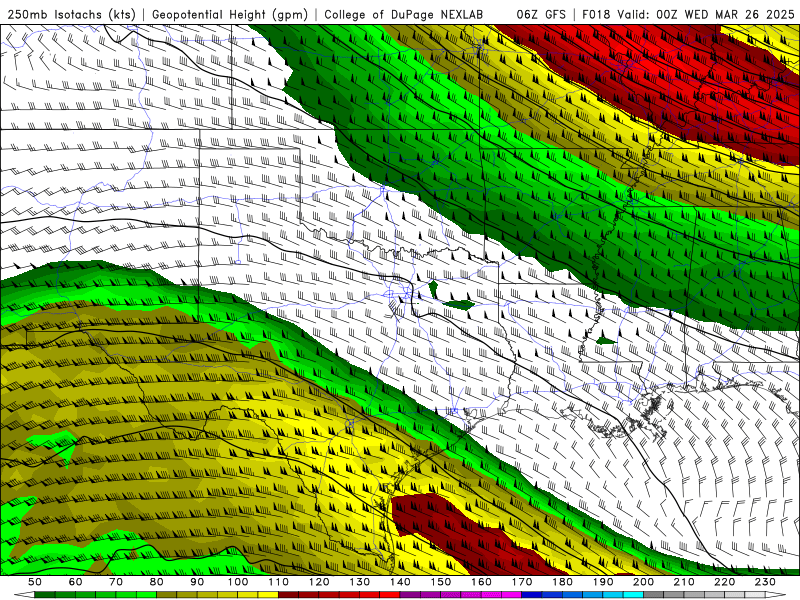The width and height of the screenshot is (800, 600).
Task: Click legend value 100
Action: (238, 582)
